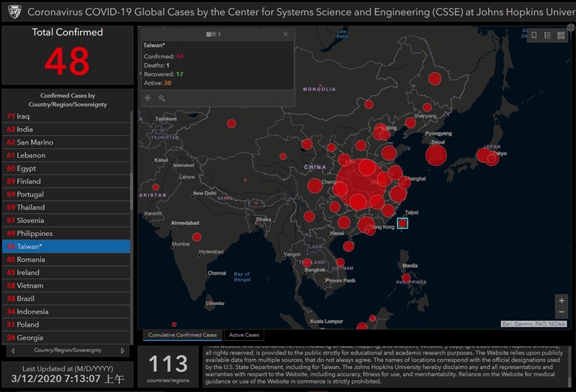
Task: Select Egypt in the country list
Action: coord(66,168)
